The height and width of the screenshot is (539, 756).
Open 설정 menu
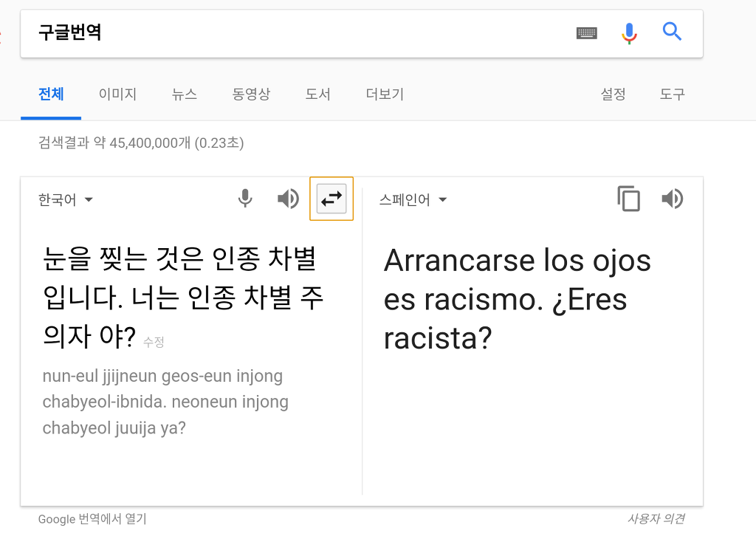(x=613, y=94)
